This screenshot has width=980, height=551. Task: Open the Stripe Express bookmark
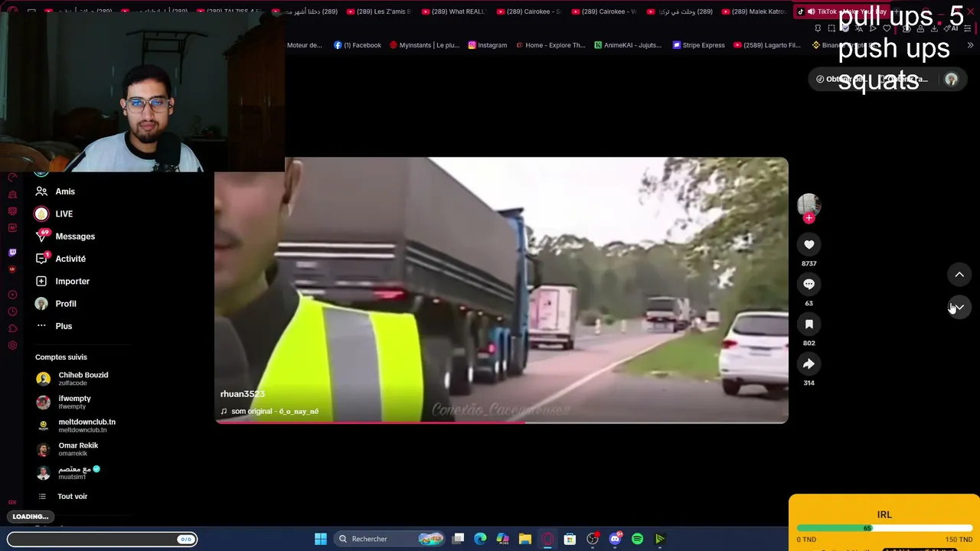click(699, 45)
